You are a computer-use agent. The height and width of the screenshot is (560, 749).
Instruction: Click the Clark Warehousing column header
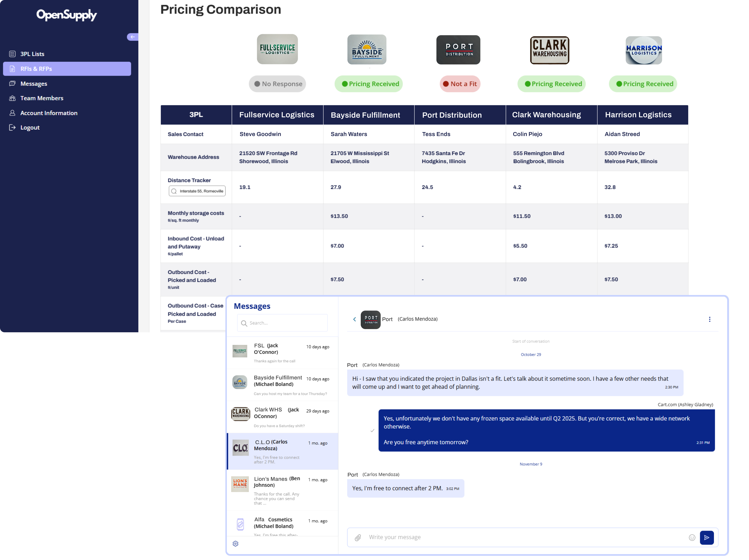click(x=551, y=115)
